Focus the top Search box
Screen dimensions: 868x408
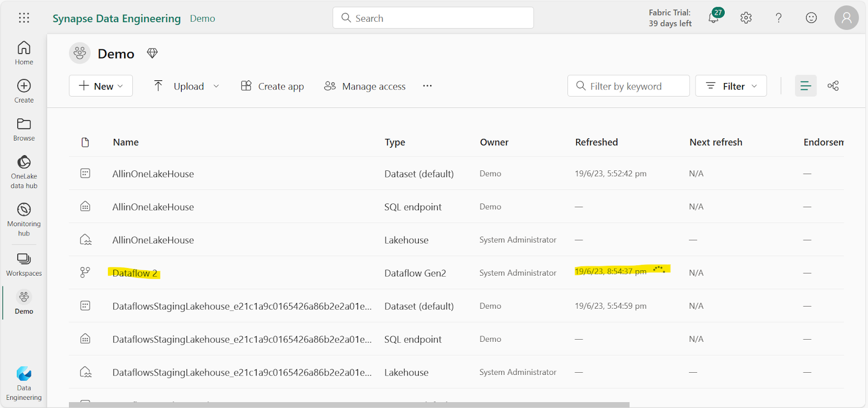click(x=433, y=18)
